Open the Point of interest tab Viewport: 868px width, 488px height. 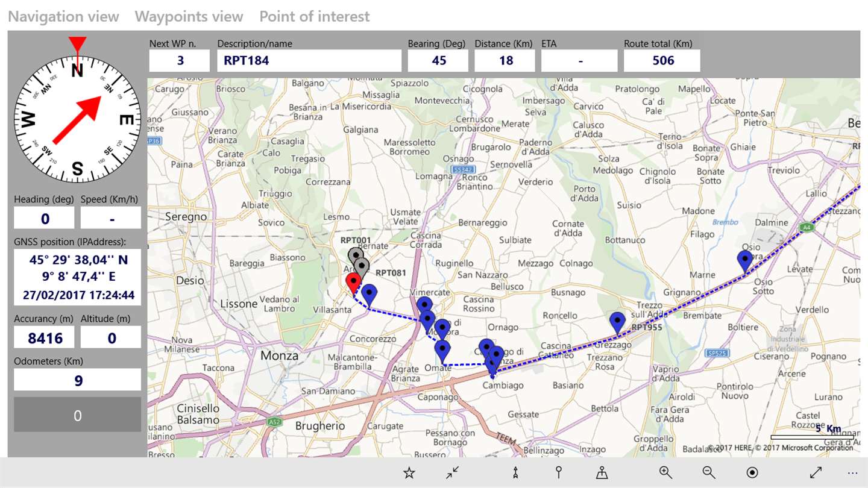(315, 16)
